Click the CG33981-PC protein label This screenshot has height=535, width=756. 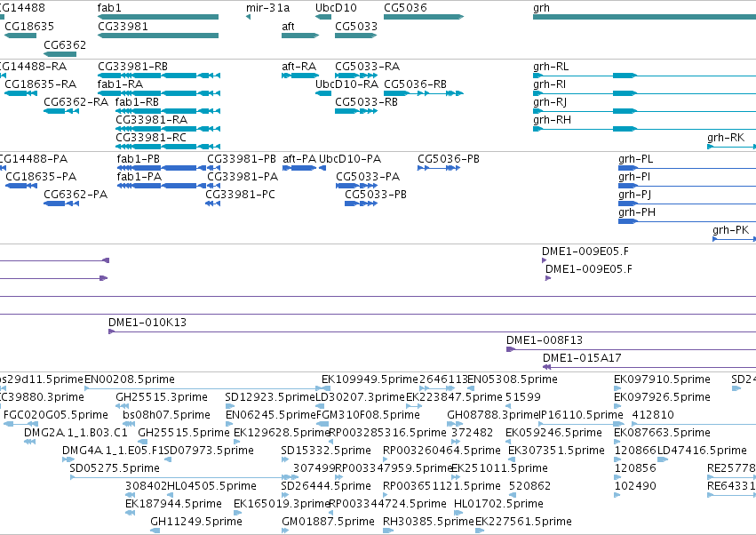click(x=240, y=195)
